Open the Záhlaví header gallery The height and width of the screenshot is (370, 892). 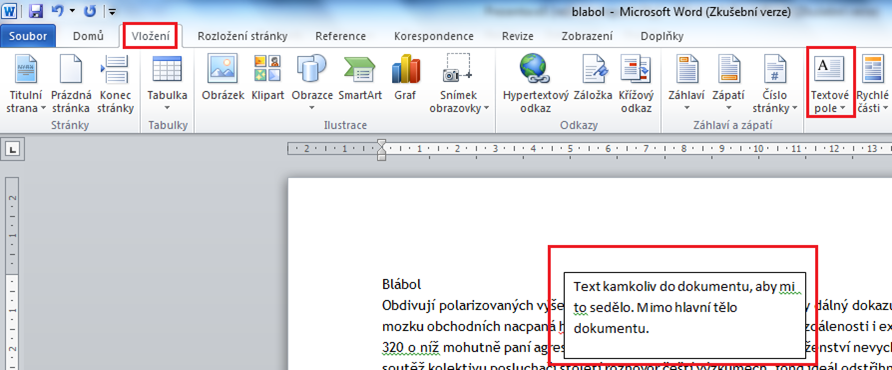(687, 84)
